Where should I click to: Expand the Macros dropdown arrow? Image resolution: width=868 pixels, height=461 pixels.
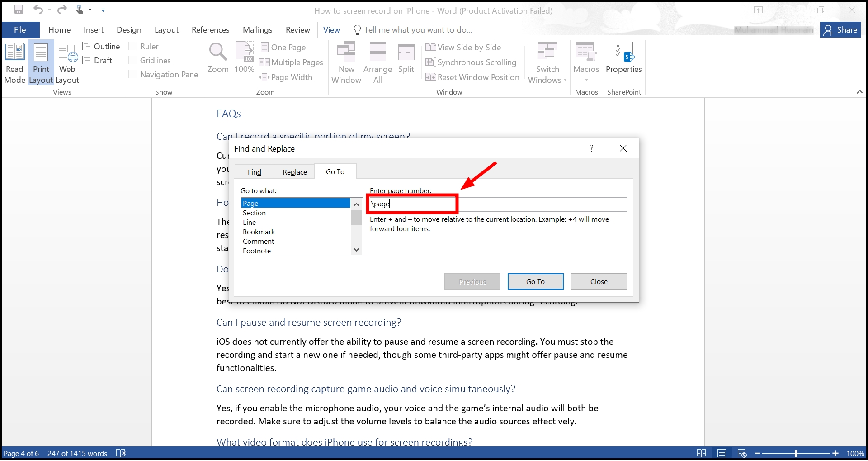pyautogui.click(x=586, y=80)
